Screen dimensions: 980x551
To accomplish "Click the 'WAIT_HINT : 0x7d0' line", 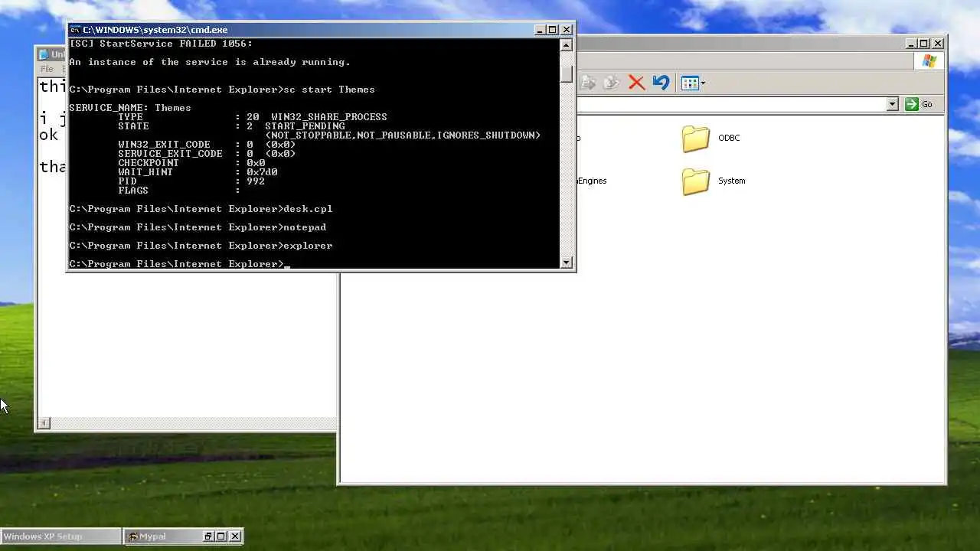I will coord(198,172).
